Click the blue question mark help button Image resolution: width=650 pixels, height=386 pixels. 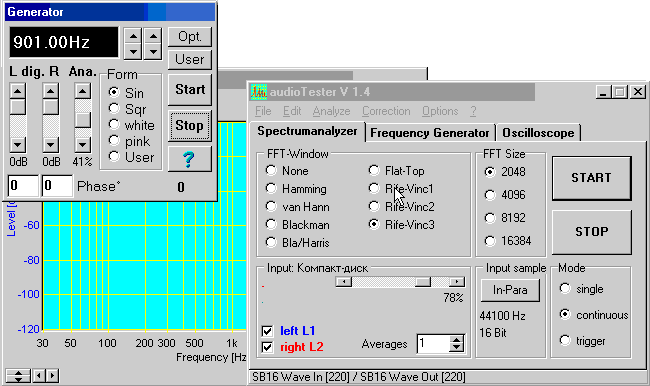[x=189, y=159]
